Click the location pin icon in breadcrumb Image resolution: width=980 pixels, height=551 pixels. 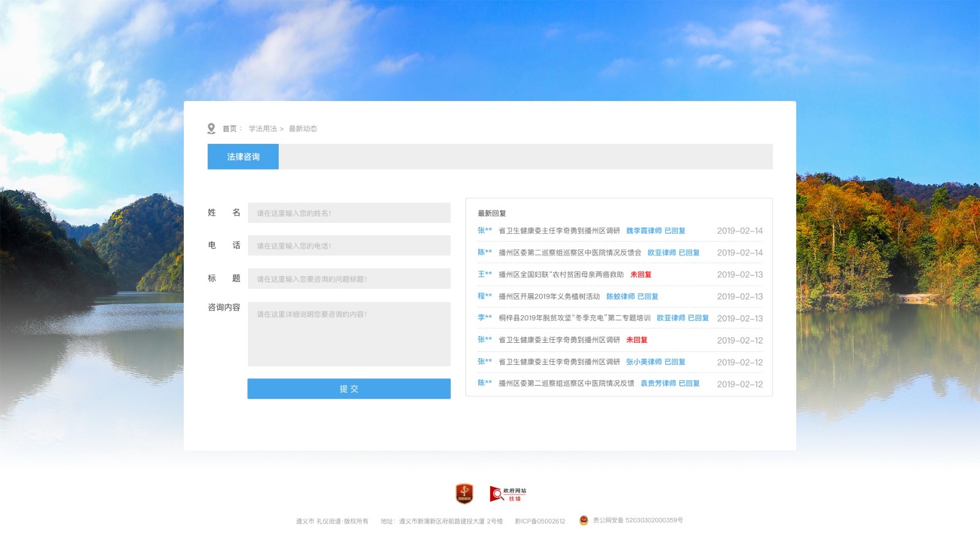pos(211,129)
